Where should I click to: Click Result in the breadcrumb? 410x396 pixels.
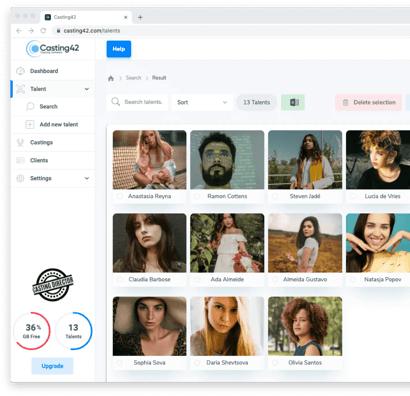159,78
